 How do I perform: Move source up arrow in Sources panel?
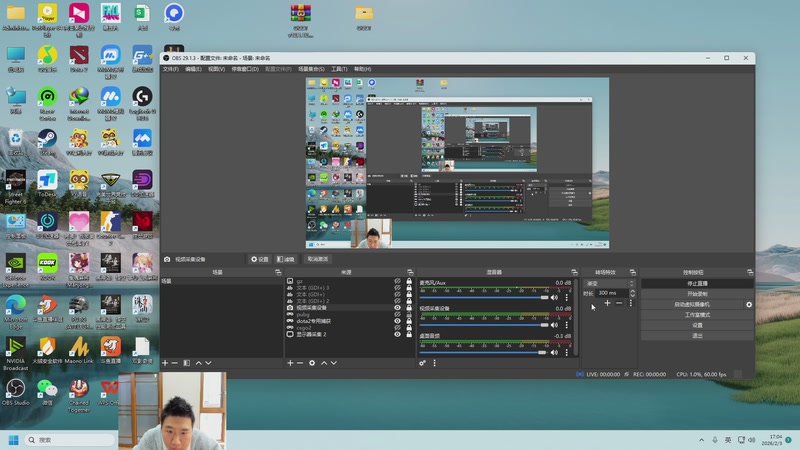click(324, 363)
